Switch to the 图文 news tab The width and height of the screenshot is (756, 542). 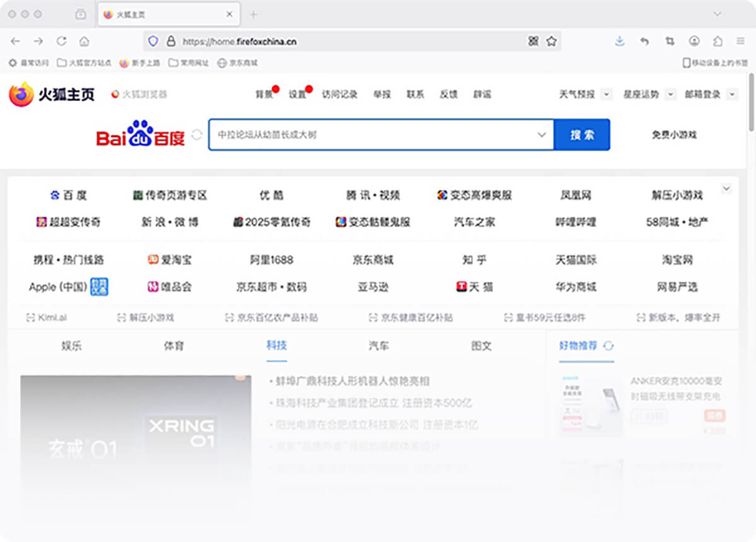(481, 346)
